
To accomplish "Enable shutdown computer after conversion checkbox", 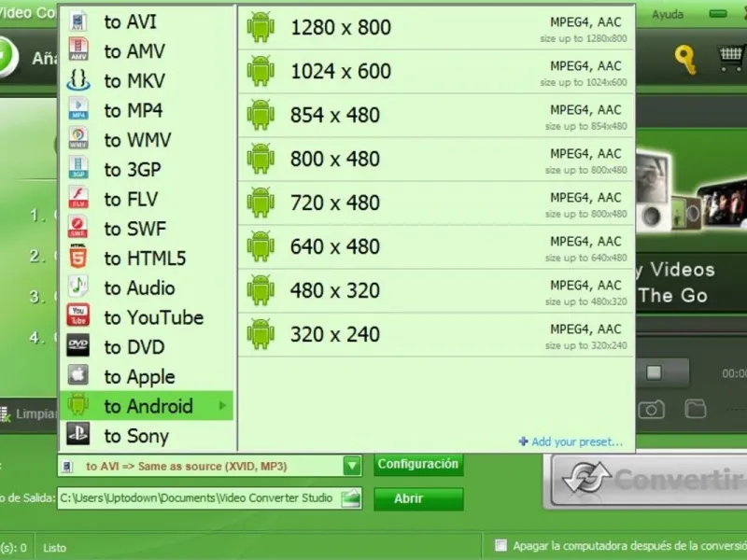I will coord(500,545).
